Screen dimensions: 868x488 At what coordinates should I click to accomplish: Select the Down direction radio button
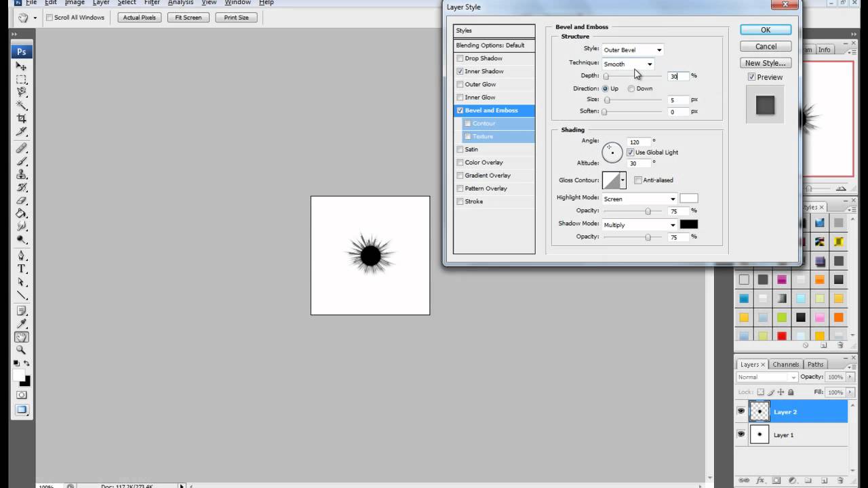(631, 89)
